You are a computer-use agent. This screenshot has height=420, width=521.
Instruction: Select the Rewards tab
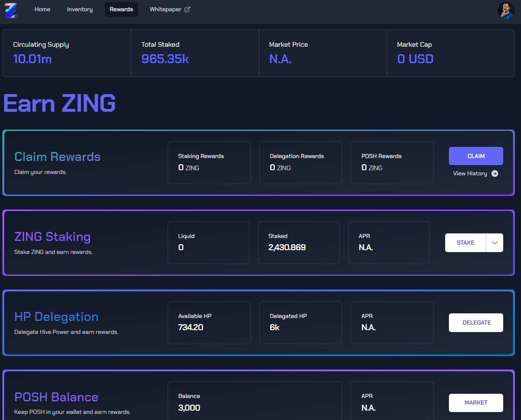121,9
